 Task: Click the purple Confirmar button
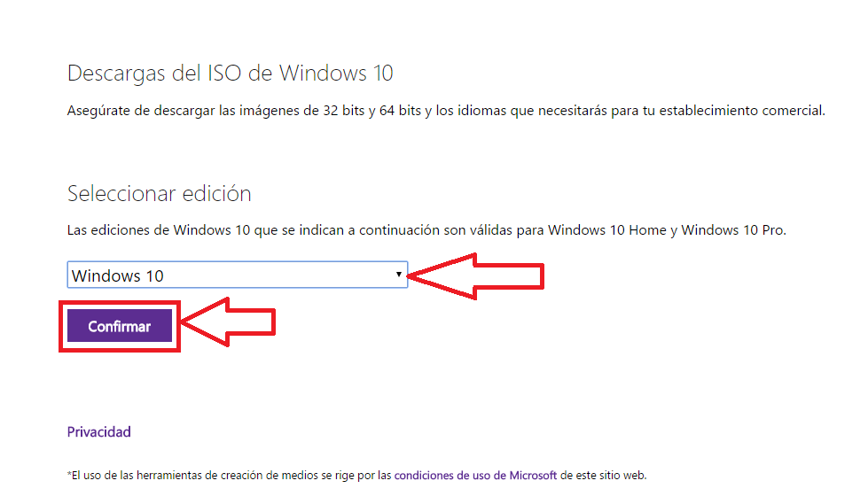tap(120, 326)
